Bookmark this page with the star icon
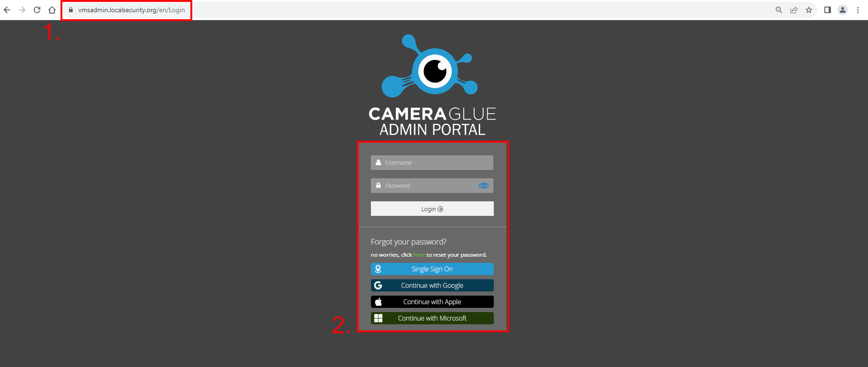The height and width of the screenshot is (367, 868). 809,10
